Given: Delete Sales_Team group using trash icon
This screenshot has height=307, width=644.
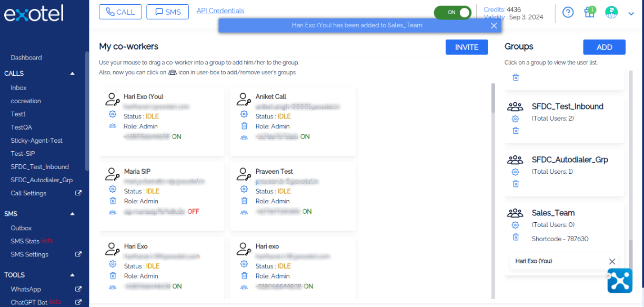Looking at the screenshot, I should pos(516,237).
